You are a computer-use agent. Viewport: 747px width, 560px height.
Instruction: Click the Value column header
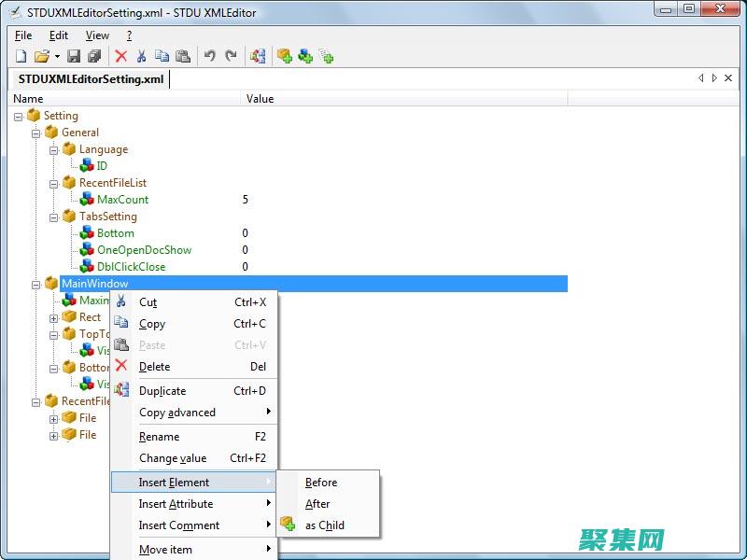(260, 99)
